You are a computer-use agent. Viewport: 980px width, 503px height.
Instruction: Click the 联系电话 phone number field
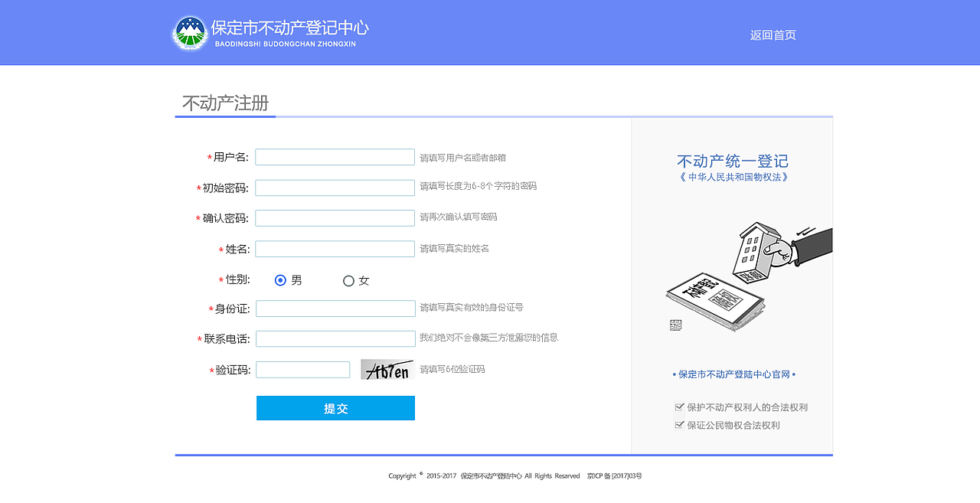coord(335,338)
